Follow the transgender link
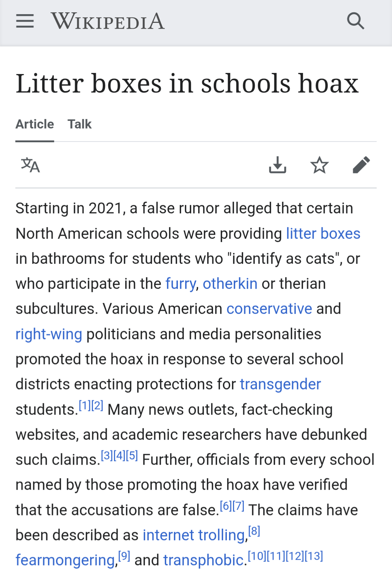The image size is (392, 579). [x=281, y=384]
